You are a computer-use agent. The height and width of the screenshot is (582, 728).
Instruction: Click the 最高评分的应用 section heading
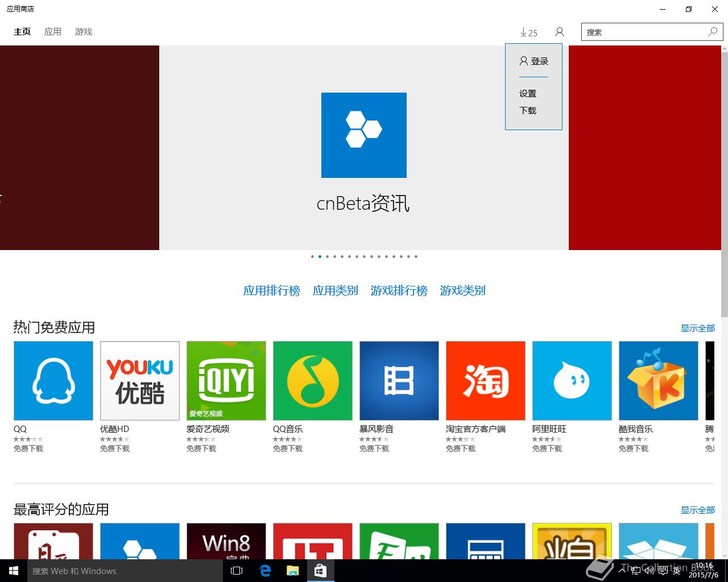pyautogui.click(x=61, y=509)
